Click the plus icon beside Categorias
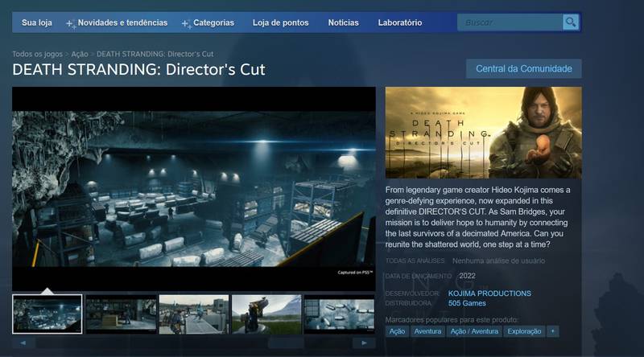644x357 pixels. pos(186,24)
